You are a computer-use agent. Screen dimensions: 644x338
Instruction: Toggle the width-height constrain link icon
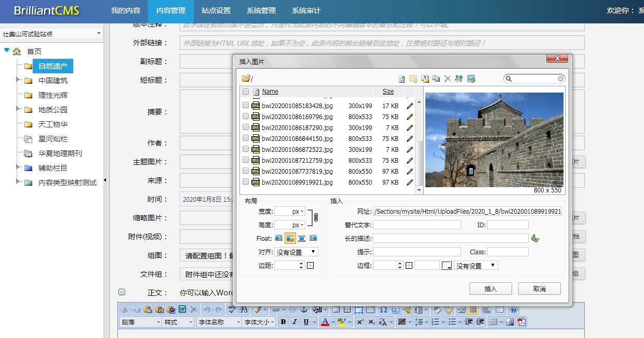pyautogui.click(x=315, y=218)
